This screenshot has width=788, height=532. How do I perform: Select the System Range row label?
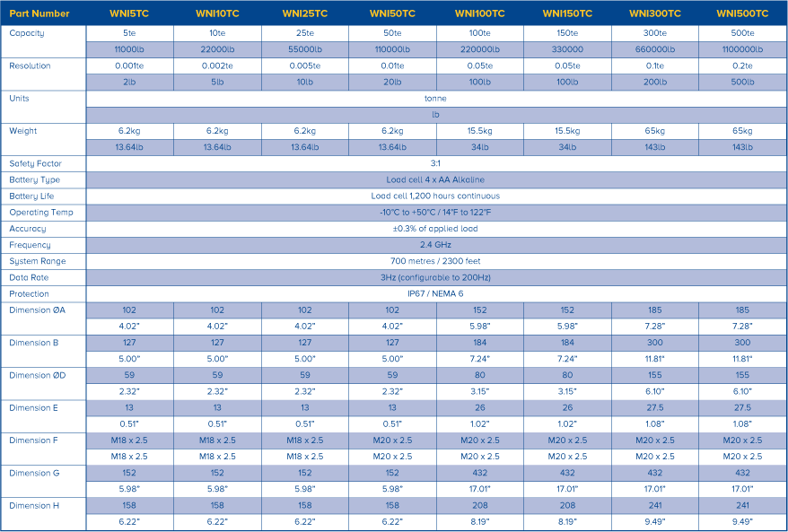(37, 261)
